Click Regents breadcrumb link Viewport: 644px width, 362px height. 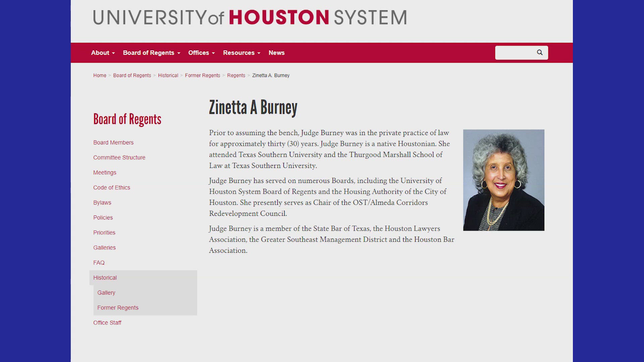[x=236, y=75]
